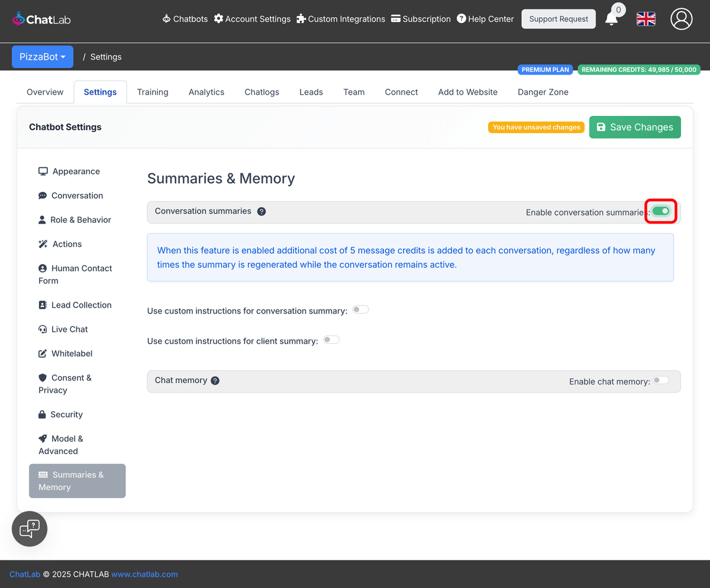Open the Live Chat settings icon

tap(42, 329)
